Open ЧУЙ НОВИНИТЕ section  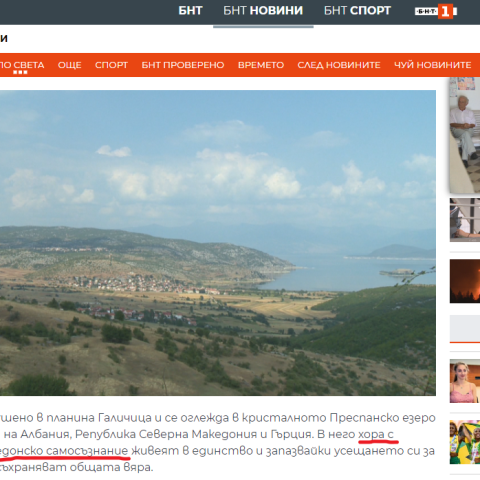[432, 65]
